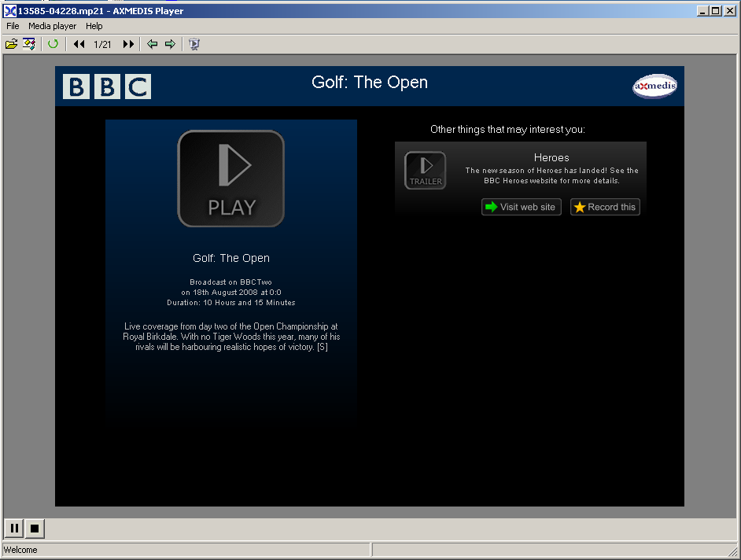741x560 pixels.
Task: Open the Media player menu
Action: (52, 26)
